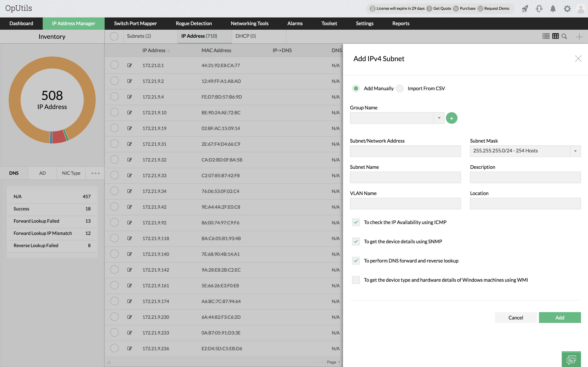Open the live chat icon
This screenshot has height=367, width=588.
coord(571,359)
